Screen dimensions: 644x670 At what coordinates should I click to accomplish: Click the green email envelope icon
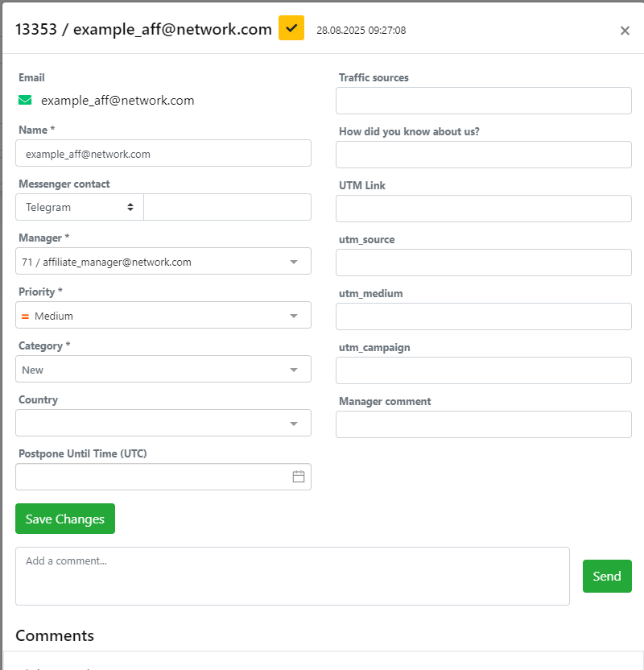(25, 101)
